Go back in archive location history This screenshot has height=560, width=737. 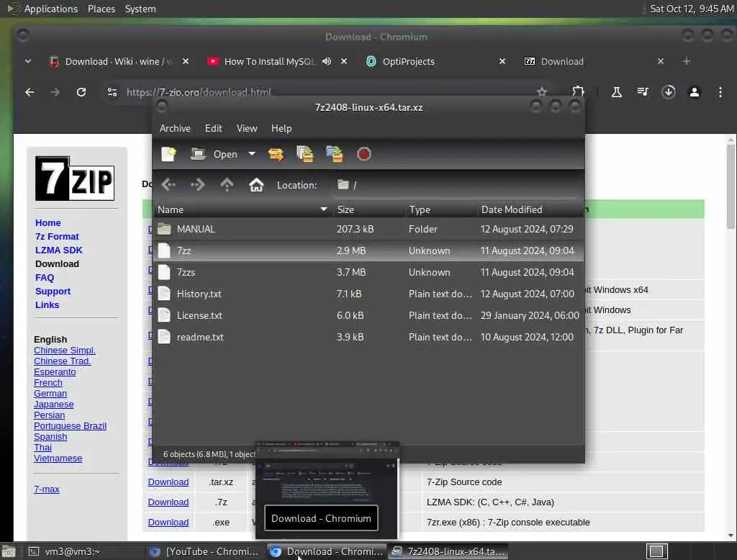click(x=168, y=185)
